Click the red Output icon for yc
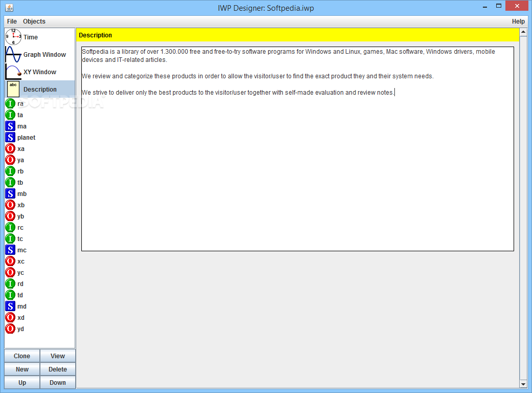The image size is (532, 393). [10, 273]
